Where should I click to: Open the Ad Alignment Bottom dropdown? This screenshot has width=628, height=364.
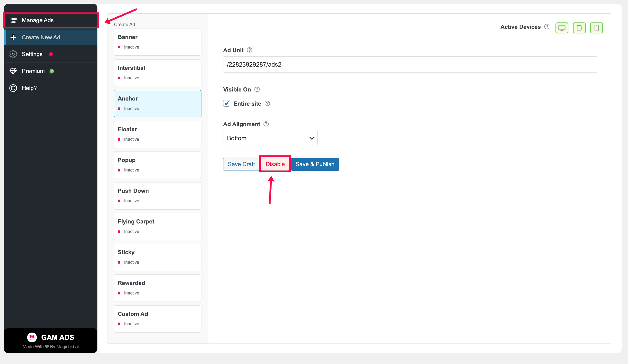pyautogui.click(x=270, y=138)
